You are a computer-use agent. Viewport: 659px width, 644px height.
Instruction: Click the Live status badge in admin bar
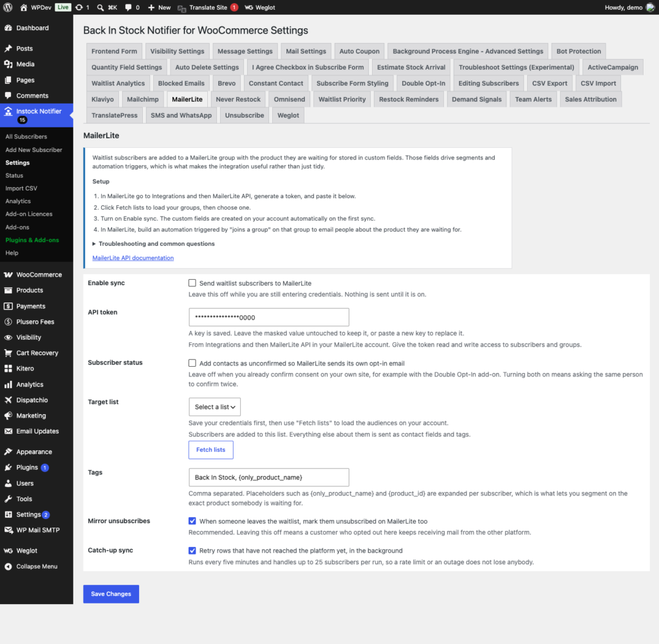pyautogui.click(x=63, y=7)
